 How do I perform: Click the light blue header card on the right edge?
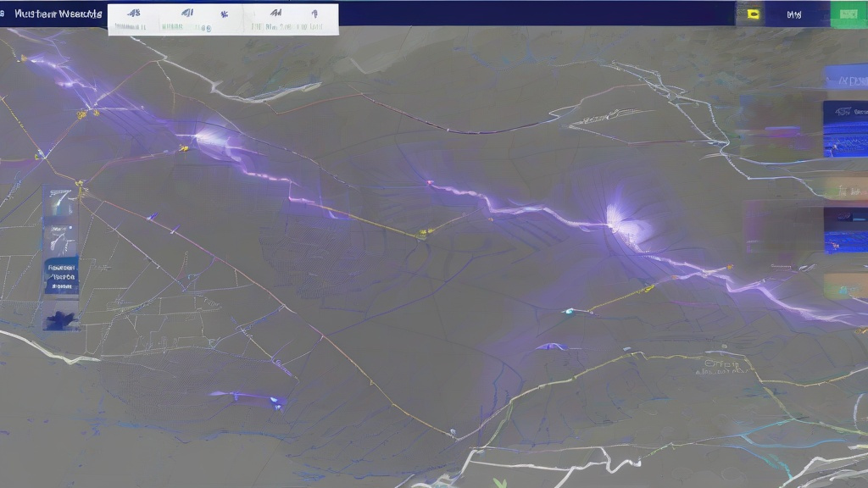(x=846, y=79)
